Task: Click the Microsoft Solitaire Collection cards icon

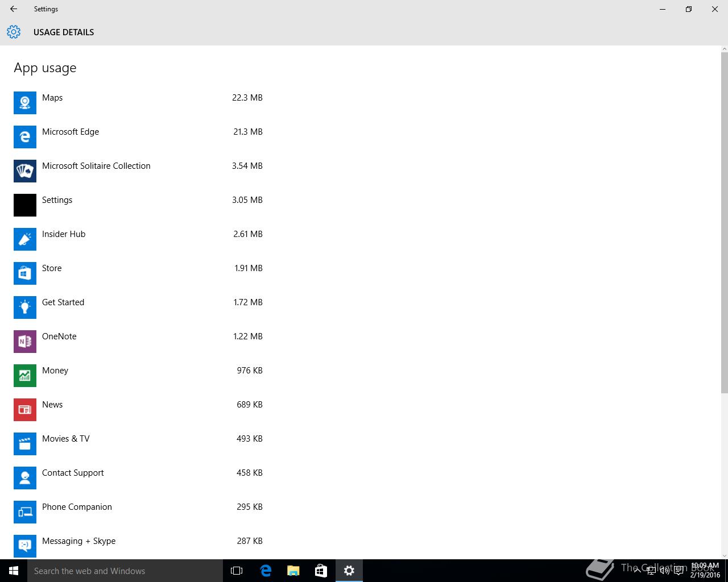Action: [x=25, y=171]
